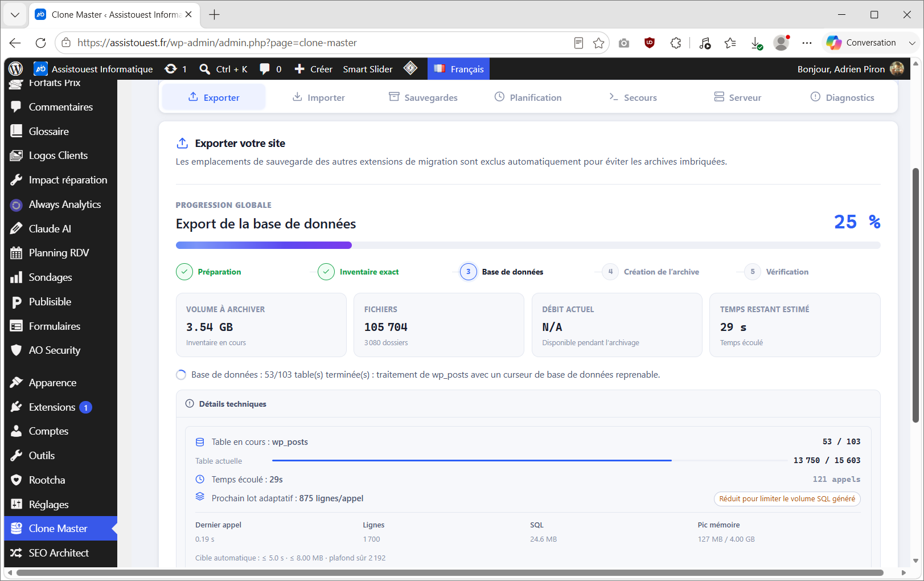Open SEO Architect in sidebar
Viewport: 924px width, 581px height.
(60, 553)
